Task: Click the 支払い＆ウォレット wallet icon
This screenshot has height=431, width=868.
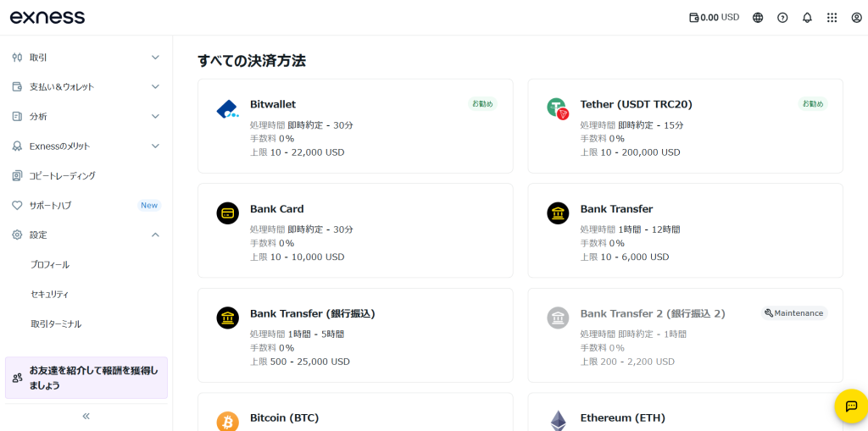Action: pos(17,87)
